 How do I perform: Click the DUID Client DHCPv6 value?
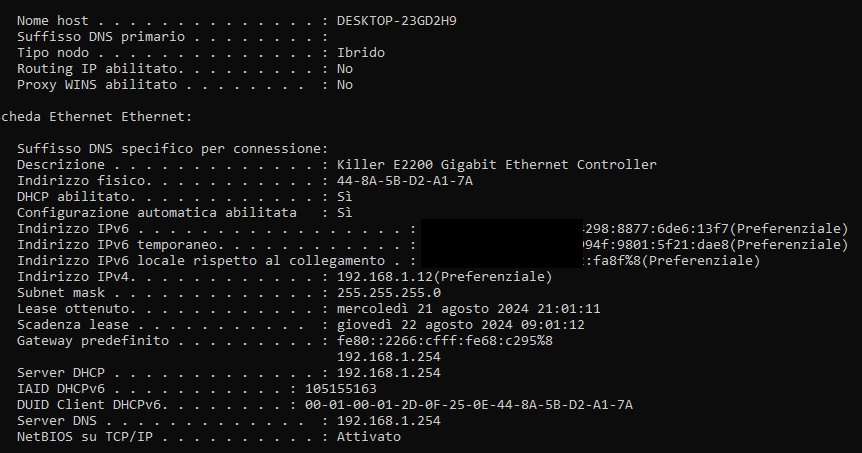(469, 405)
